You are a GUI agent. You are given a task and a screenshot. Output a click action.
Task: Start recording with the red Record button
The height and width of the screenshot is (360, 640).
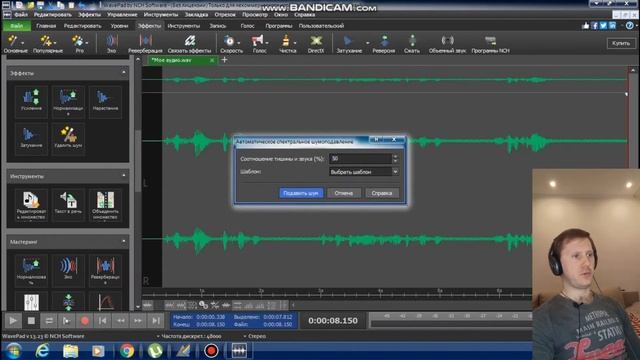pos(84,321)
